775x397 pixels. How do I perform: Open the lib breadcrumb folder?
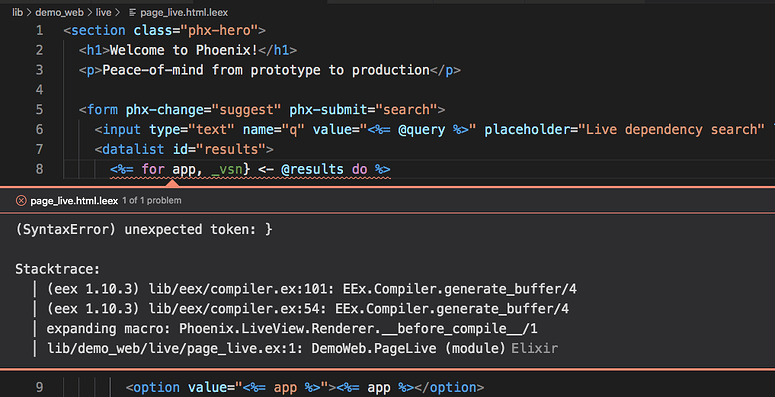pyautogui.click(x=17, y=12)
